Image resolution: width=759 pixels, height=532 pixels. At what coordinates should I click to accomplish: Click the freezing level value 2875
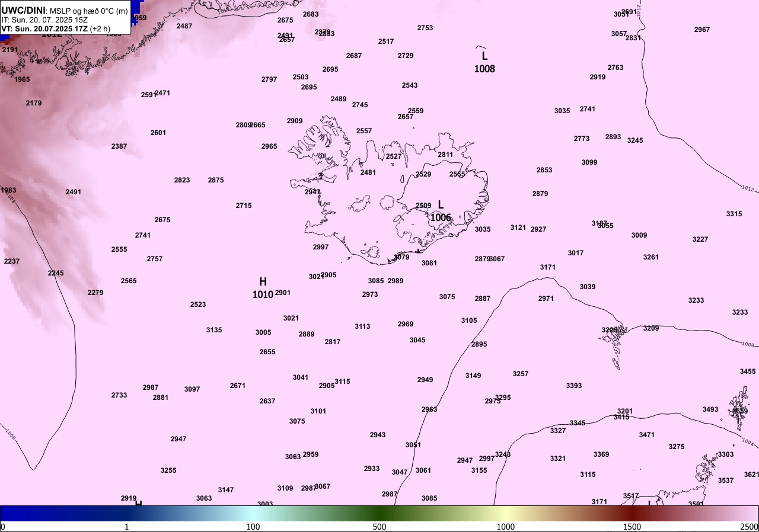click(x=216, y=180)
